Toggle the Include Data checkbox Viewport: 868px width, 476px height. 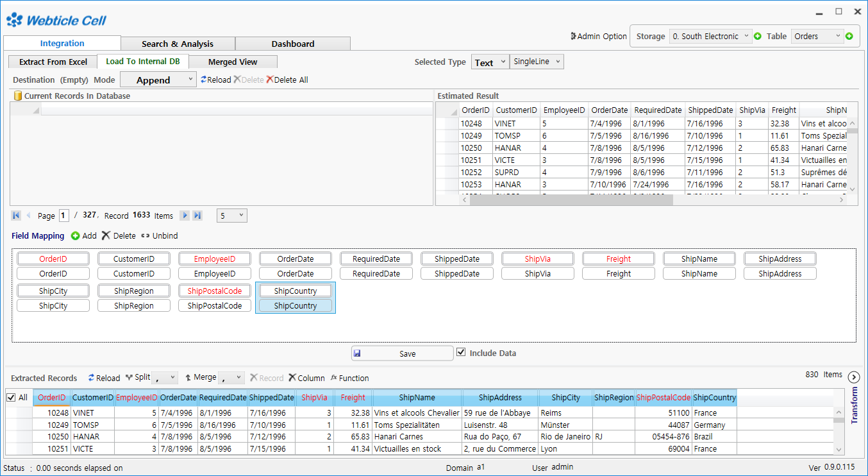(462, 351)
